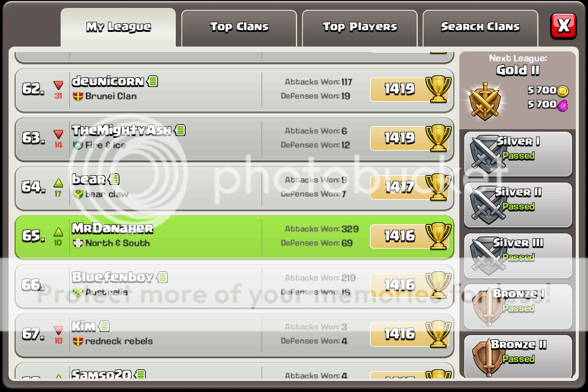This screenshot has height=392, width=588.
Task: Click the Silver III league badge
Action: tap(486, 255)
